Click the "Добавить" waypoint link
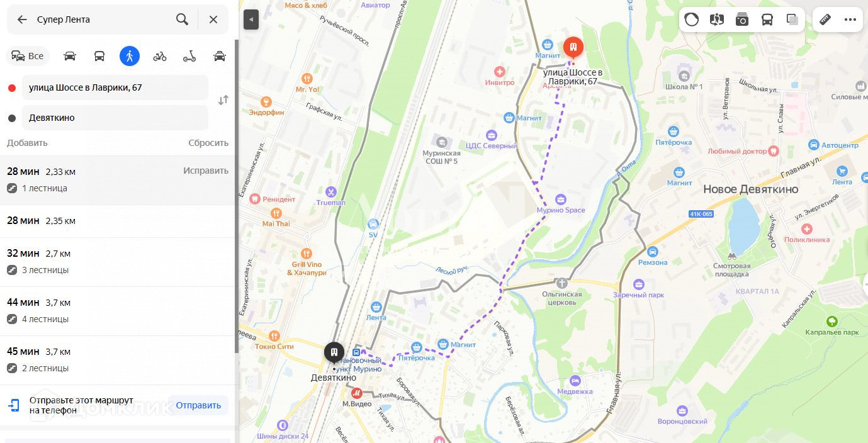The width and height of the screenshot is (868, 443). coord(27,143)
